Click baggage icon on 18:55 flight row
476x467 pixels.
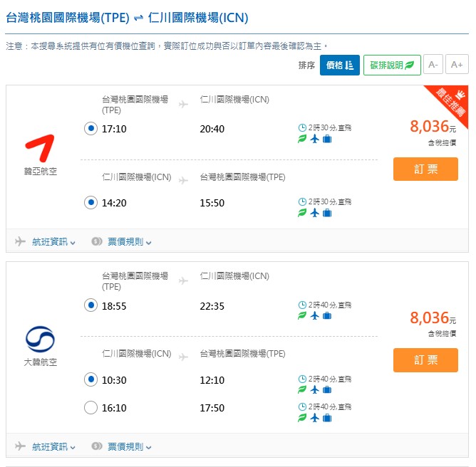(327, 315)
